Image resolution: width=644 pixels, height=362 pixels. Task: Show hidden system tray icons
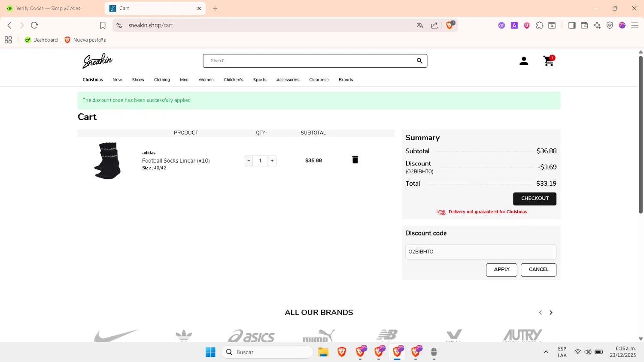pos(546,352)
